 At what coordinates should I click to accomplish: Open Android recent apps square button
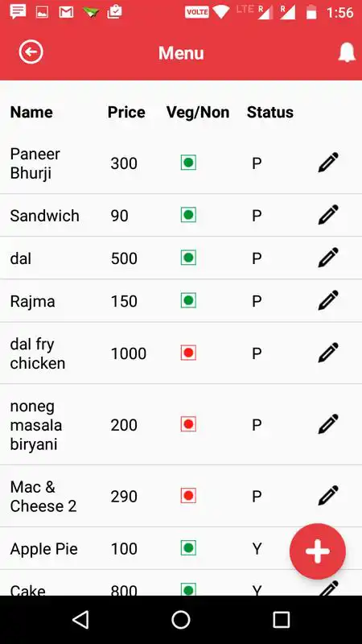pos(281,620)
